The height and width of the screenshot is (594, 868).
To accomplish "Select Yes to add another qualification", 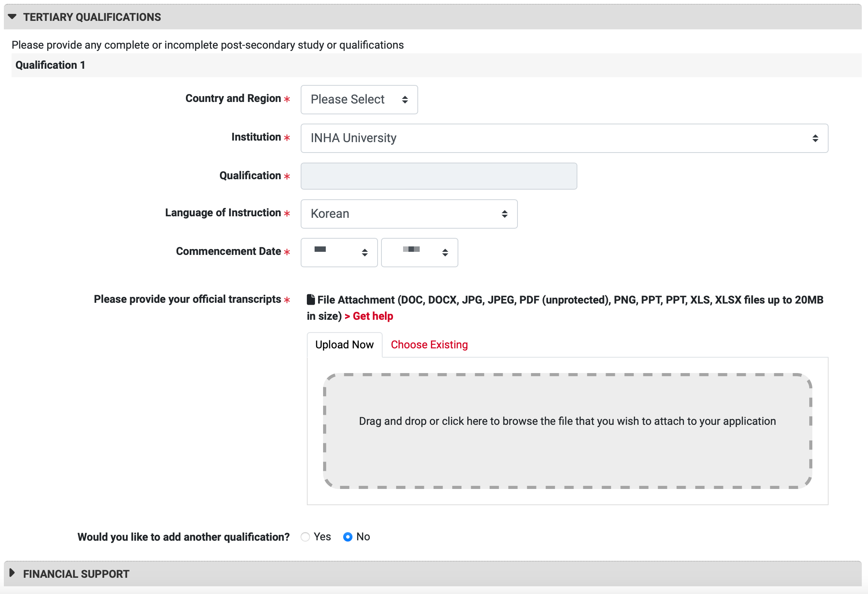I will [x=305, y=537].
